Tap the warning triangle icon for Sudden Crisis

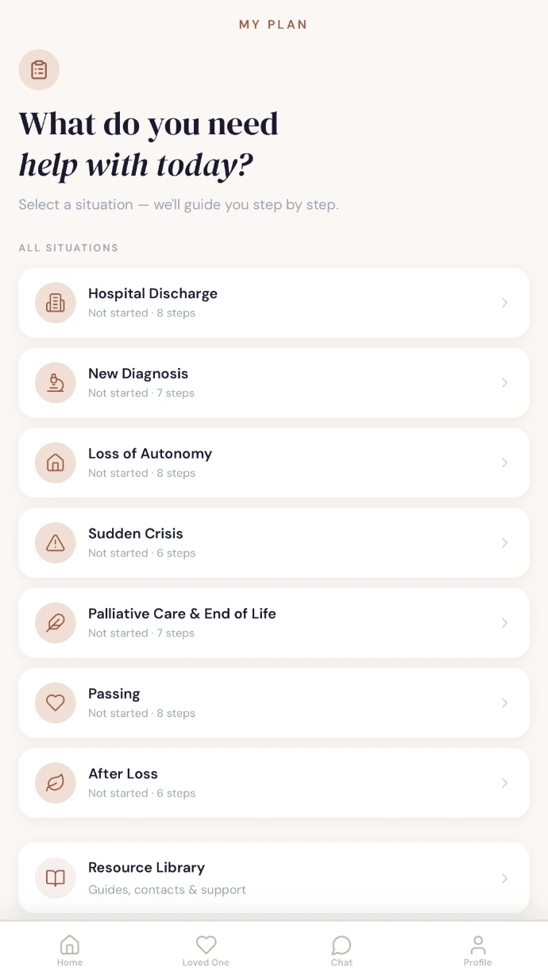point(56,543)
